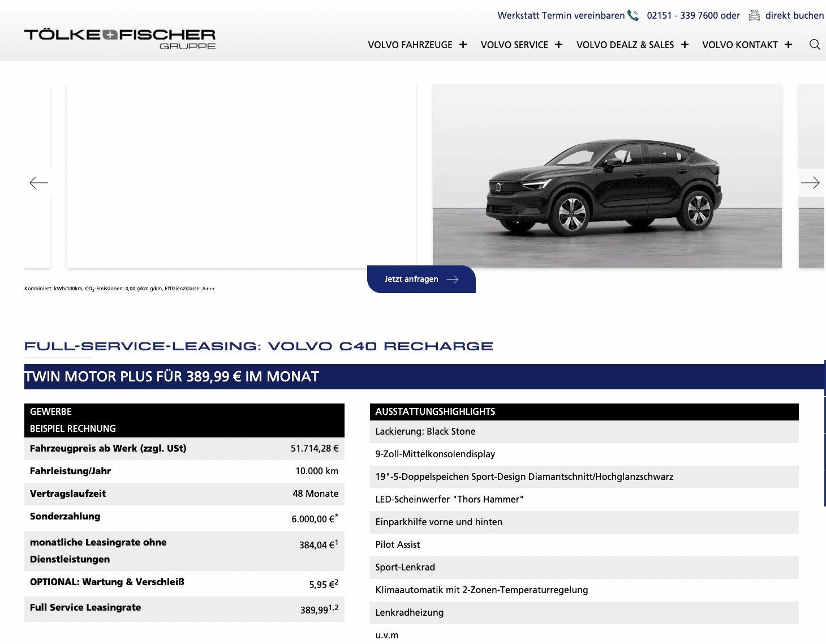Expand plus next to Volvo Service

[558, 45]
